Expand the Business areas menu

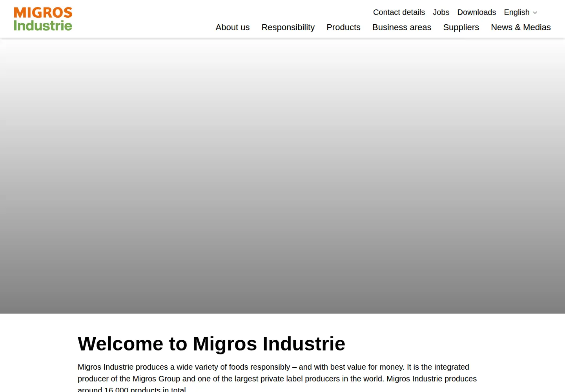(x=402, y=27)
